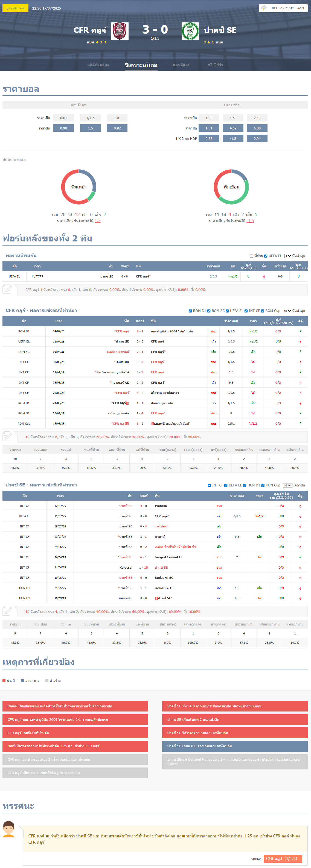
Task: Open the Daniel Dumbravanu news item
Action: click(x=75, y=706)
